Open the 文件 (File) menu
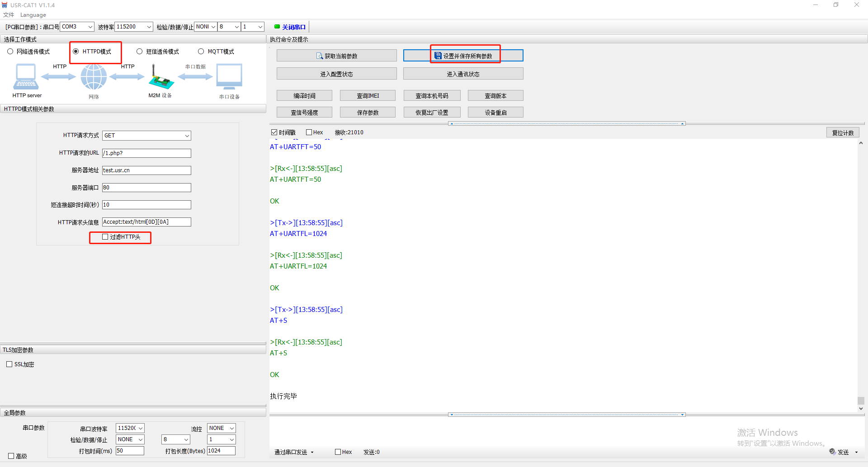868x467 pixels. 9,15
